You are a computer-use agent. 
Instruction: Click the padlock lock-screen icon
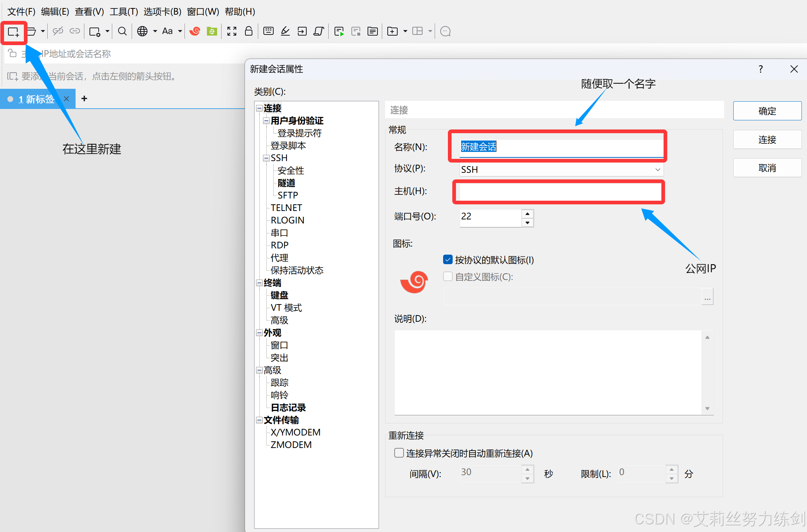[x=249, y=31]
